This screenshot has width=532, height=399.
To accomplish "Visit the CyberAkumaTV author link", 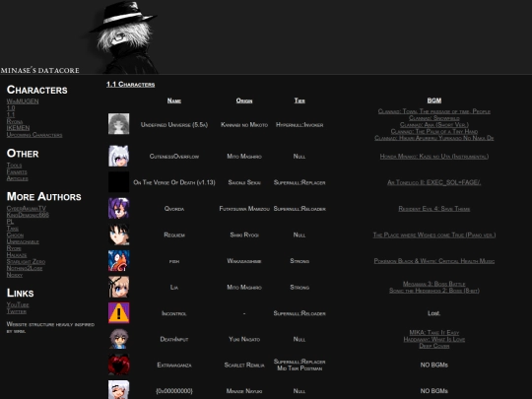I will tap(27, 208).
